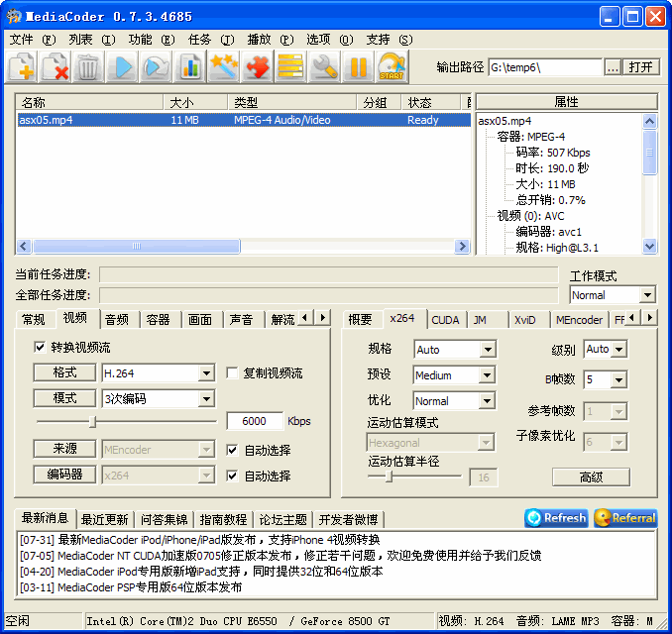The height and width of the screenshot is (634, 672).
Task: Click the 格式 button
Action: pyautogui.click(x=64, y=372)
